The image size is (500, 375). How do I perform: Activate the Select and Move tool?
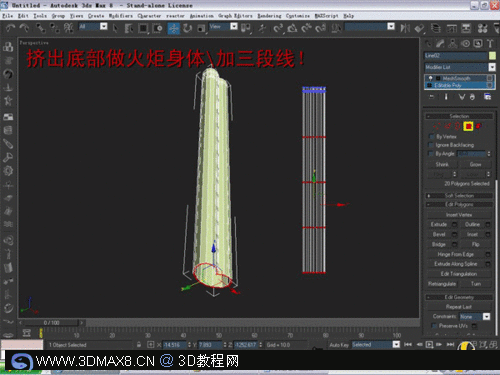pos(174,29)
